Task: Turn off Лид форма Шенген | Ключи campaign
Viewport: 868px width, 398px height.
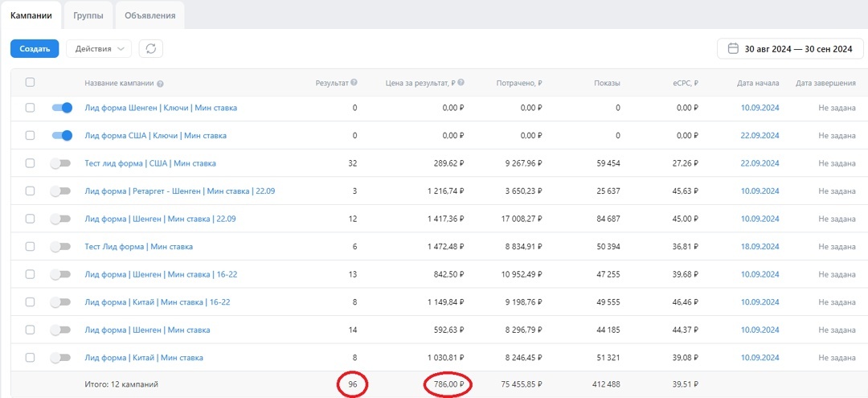Action: [x=62, y=108]
